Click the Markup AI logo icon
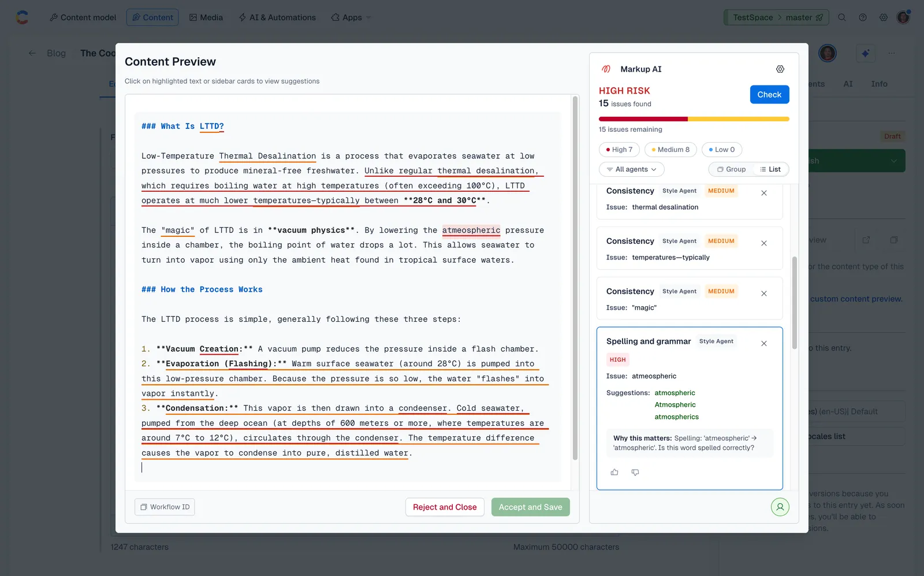The width and height of the screenshot is (924, 576). coord(606,69)
